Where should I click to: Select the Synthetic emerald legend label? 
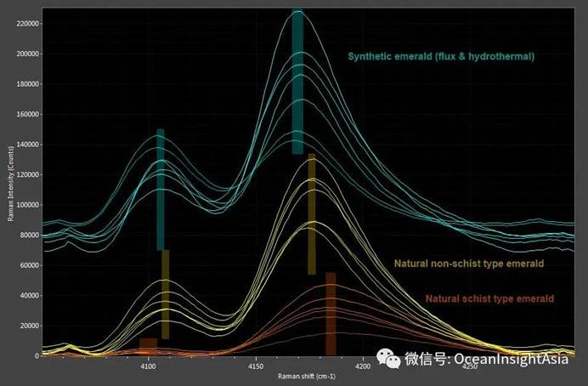click(x=440, y=56)
